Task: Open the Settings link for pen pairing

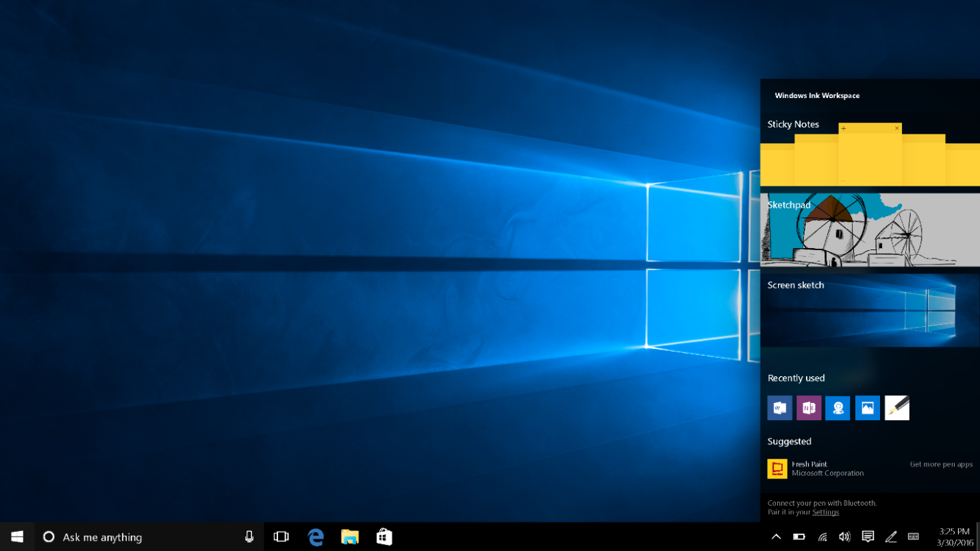Action: pyautogui.click(x=825, y=512)
